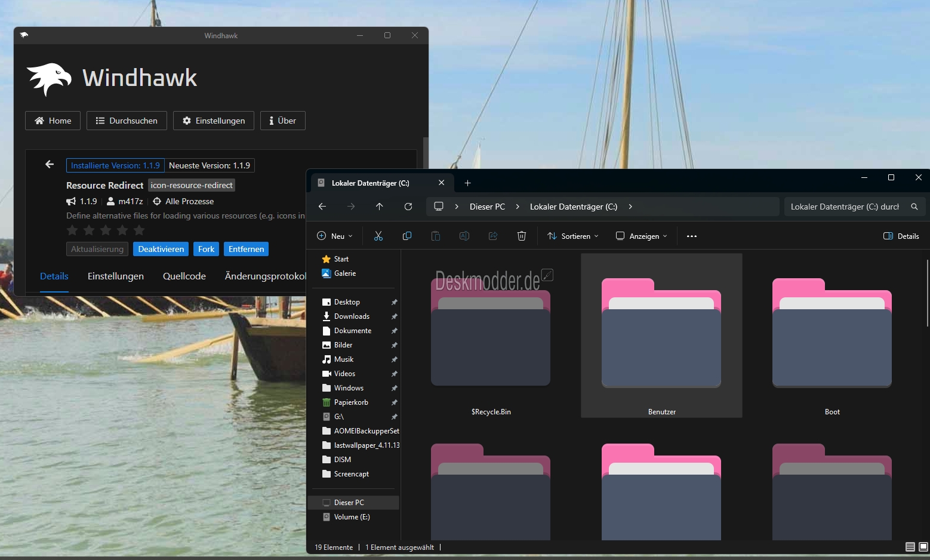This screenshot has width=930, height=560.
Task: Click the Entfernen button
Action: click(x=247, y=249)
